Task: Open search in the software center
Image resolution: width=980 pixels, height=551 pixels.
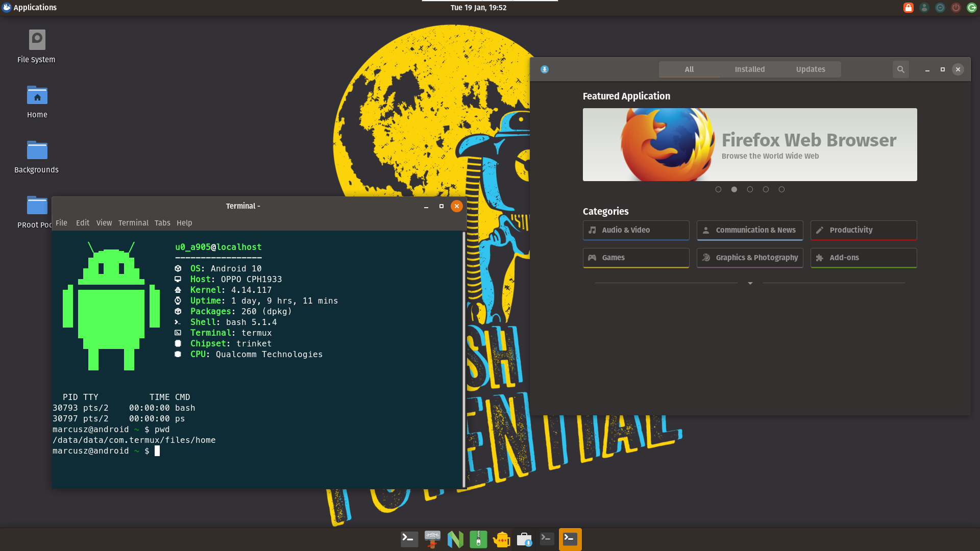Action: pyautogui.click(x=900, y=69)
